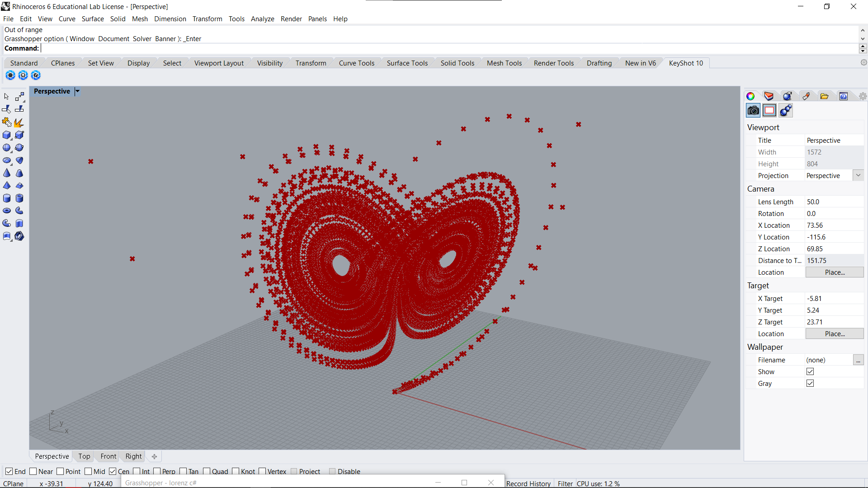The width and height of the screenshot is (868, 488).
Task: Click the Explode tool icon
Action: [19, 122]
